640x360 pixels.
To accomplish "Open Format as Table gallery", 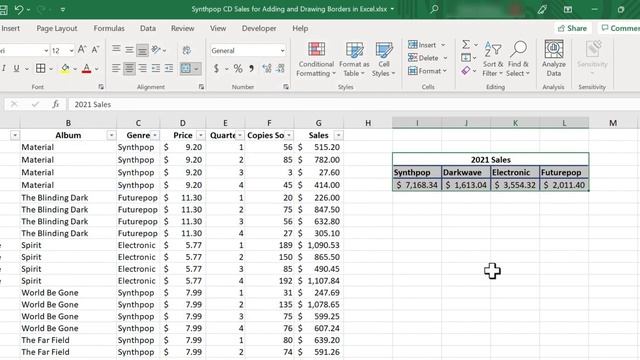I will [x=354, y=59].
